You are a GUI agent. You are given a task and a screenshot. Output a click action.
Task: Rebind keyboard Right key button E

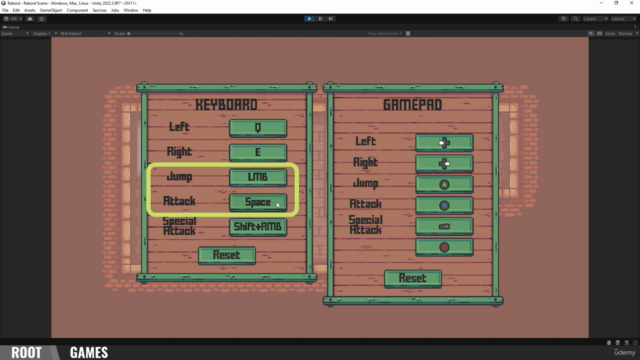[258, 152]
